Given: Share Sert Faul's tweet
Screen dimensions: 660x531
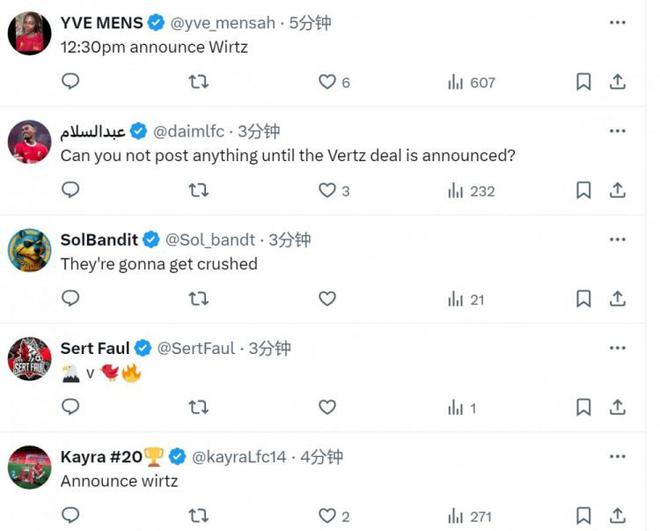Looking at the screenshot, I should point(618,407).
